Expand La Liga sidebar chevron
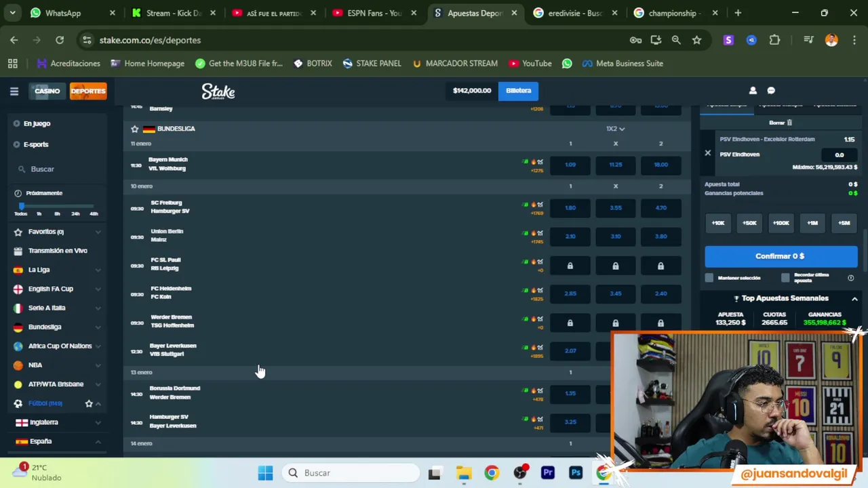Image resolution: width=868 pixels, height=488 pixels. (x=98, y=270)
